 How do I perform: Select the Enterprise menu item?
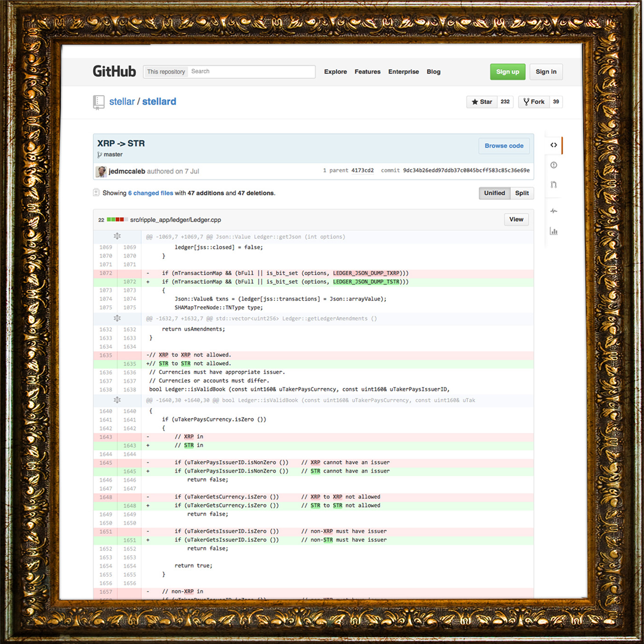[x=403, y=72]
